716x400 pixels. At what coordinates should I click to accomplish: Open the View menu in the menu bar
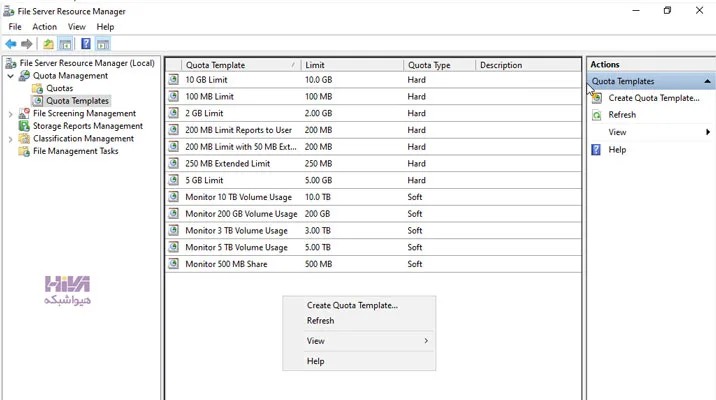pyautogui.click(x=77, y=27)
